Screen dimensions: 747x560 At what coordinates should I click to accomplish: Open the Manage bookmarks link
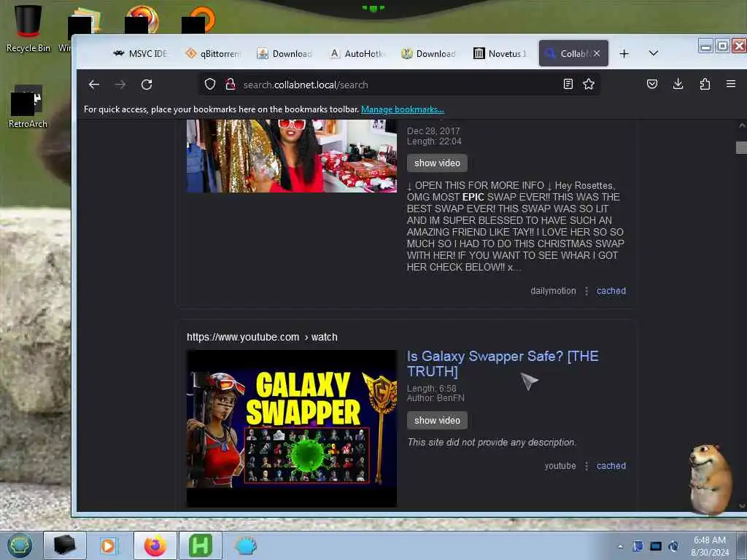pyautogui.click(x=402, y=109)
